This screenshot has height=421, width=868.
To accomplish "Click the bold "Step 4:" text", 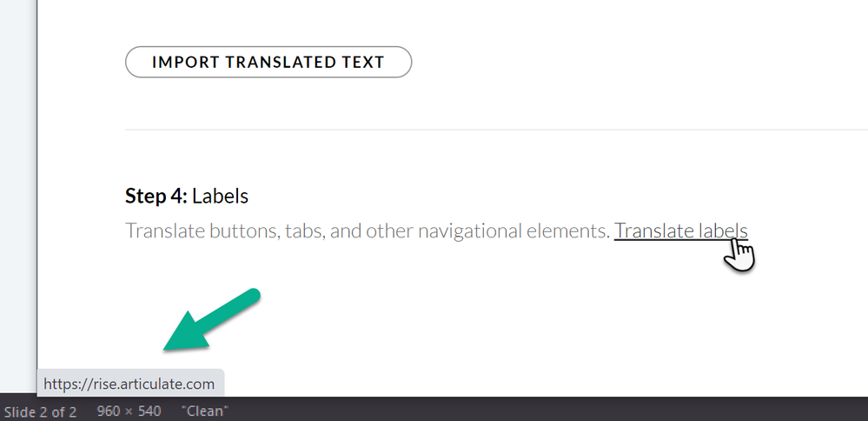I will click(x=156, y=197).
